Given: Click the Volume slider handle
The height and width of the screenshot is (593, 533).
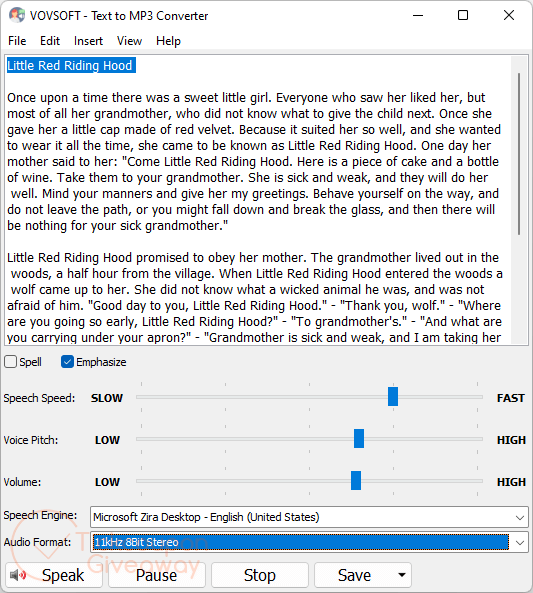Looking at the screenshot, I should [356, 480].
